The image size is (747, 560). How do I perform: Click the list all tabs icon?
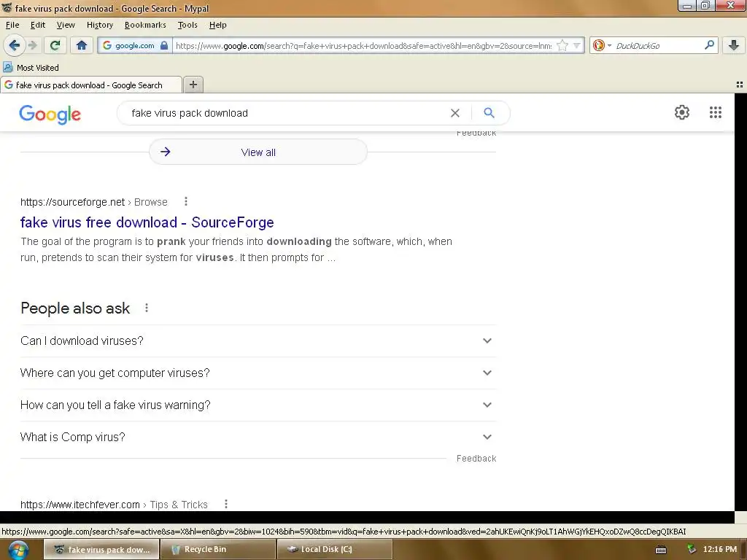pyautogui.click(x=740, y=85)
